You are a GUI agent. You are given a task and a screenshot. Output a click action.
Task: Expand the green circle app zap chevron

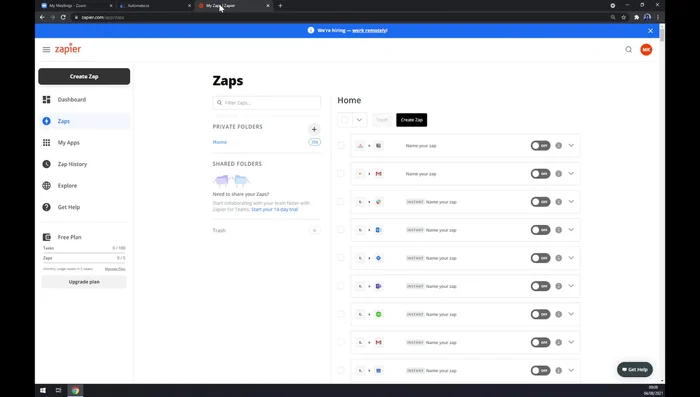pos(571,314)
